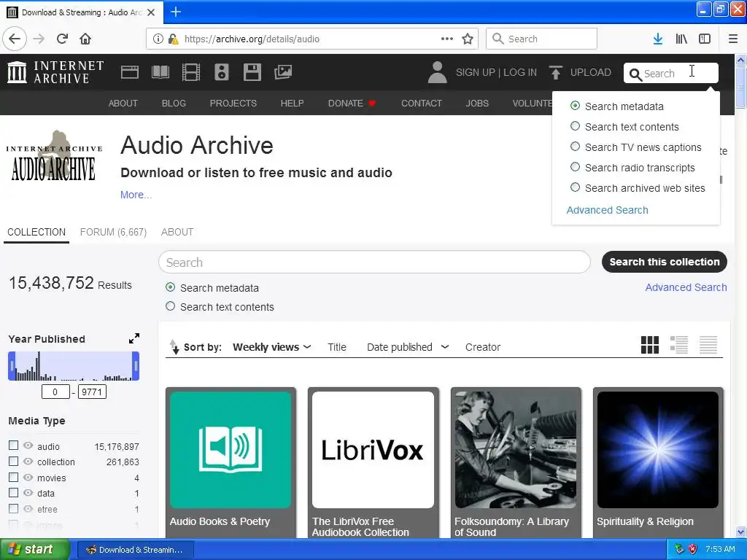Check the collection media type box
This screenshot has width=747, height=560.
tap(13, 461)
